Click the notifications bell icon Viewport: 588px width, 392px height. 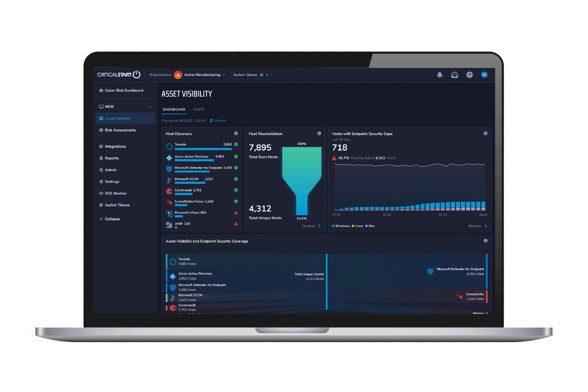(x=439, y=75)
